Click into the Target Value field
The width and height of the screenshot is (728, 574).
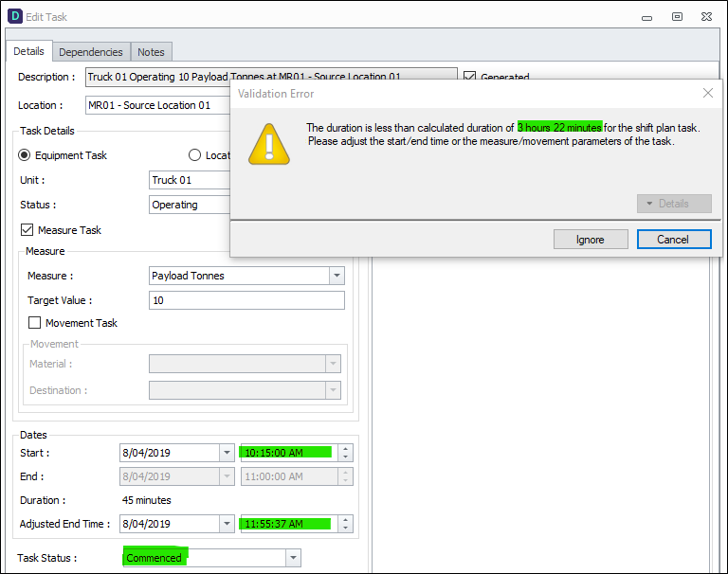pyautogui.click(x=246, y=300)
